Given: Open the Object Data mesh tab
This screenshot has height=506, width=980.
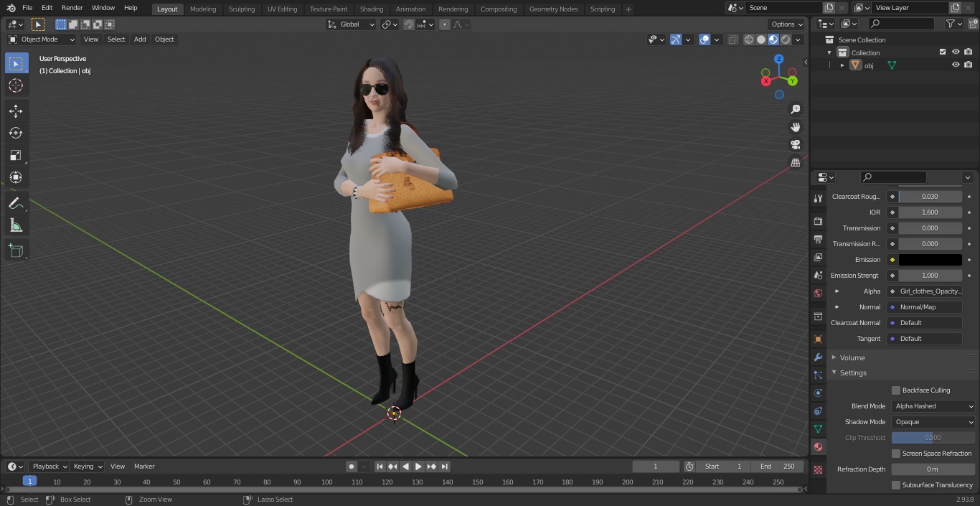Looking at the screenshot, I should pyautogui.click(x=818, y=428).
